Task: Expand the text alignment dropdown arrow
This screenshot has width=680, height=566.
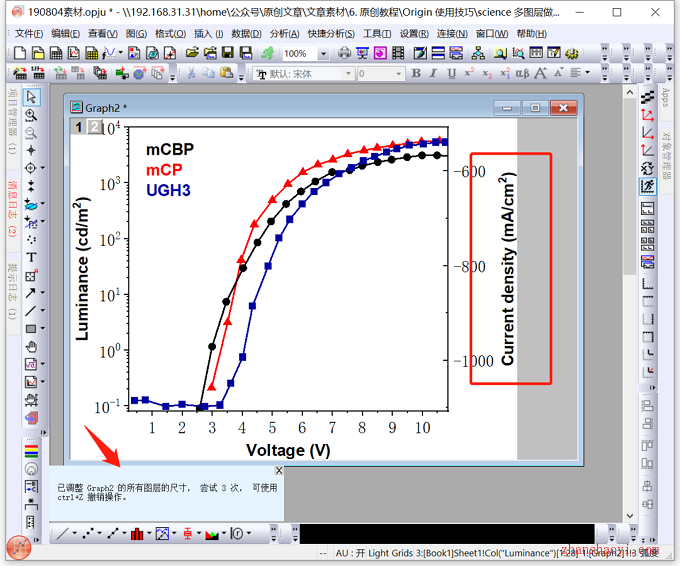Action: click(x=588, y=73)
